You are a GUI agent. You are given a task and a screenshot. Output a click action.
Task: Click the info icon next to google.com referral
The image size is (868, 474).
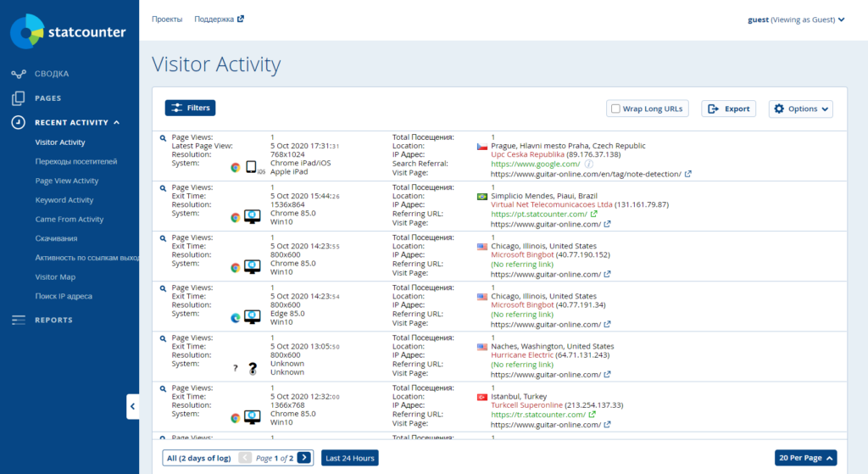(x=589, y=164)
